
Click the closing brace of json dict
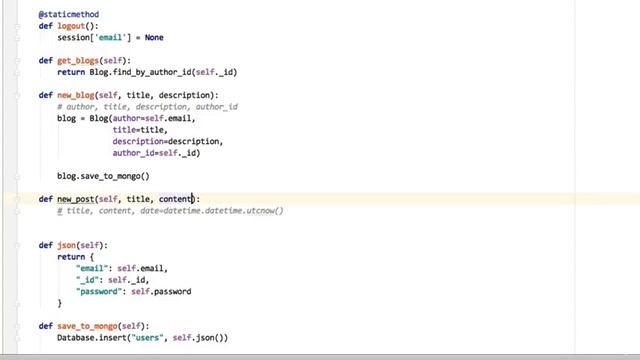click(x=60, y=303)
